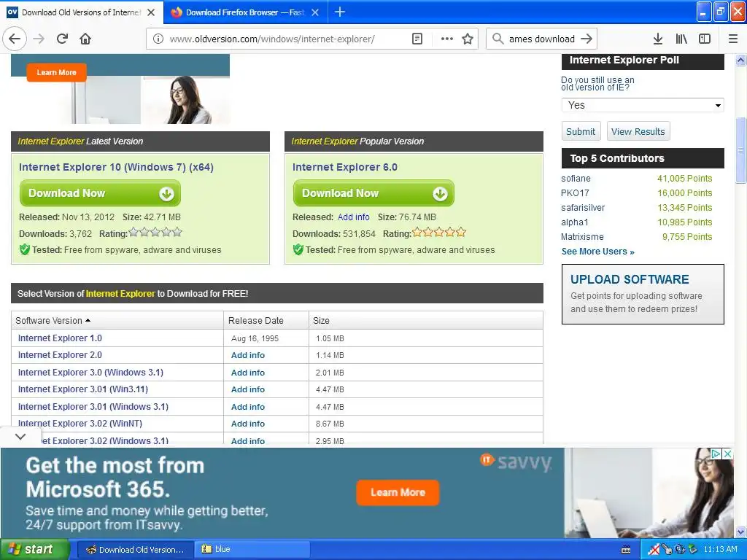Open See More Users link
Screen dimensions: 747x560
pyautogui.click(x=597, y=252)
